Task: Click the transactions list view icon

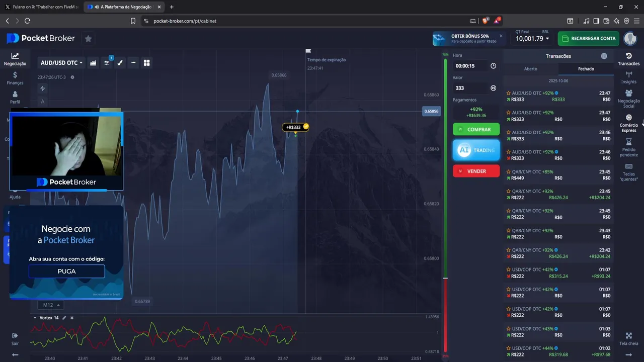Action: (x=604, y=56)
